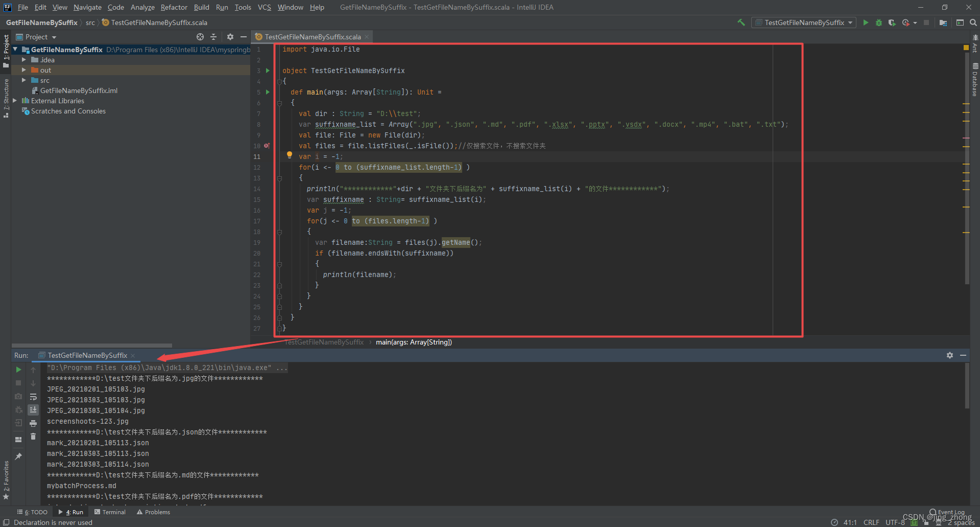This screenshot has width=980, height=527.
Task: Toggle the code fold marker on line 13
Action: coord(279,178)
